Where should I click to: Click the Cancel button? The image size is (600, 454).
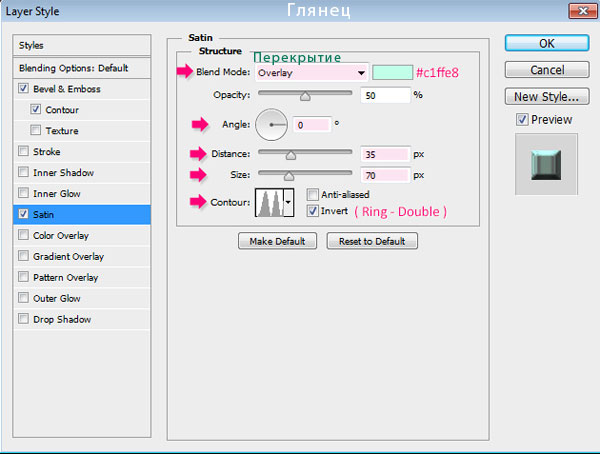coord(547,70)
